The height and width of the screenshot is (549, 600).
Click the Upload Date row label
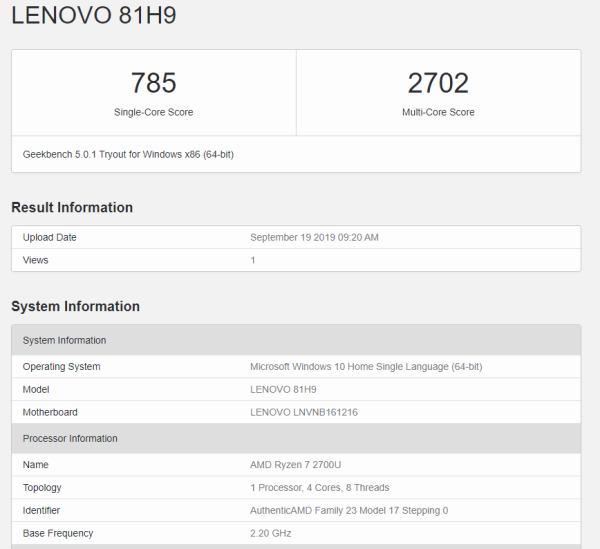50,237
